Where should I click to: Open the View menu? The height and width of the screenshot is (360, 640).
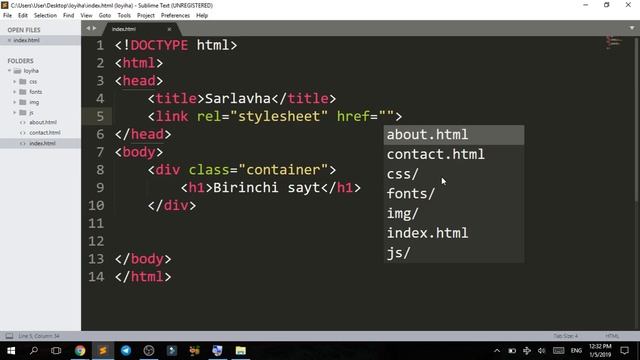coord(86,16)
